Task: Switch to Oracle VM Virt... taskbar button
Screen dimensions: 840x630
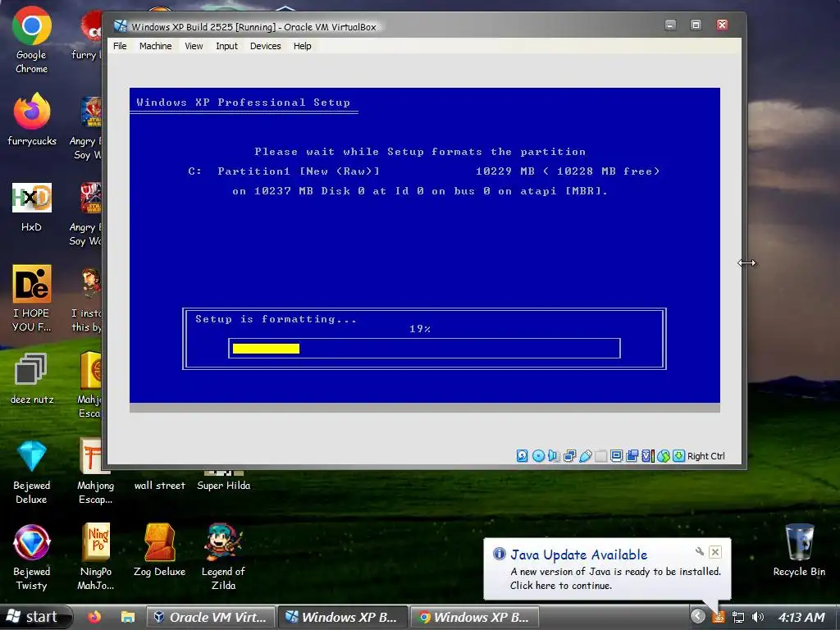Action: [x=211, y=617]
